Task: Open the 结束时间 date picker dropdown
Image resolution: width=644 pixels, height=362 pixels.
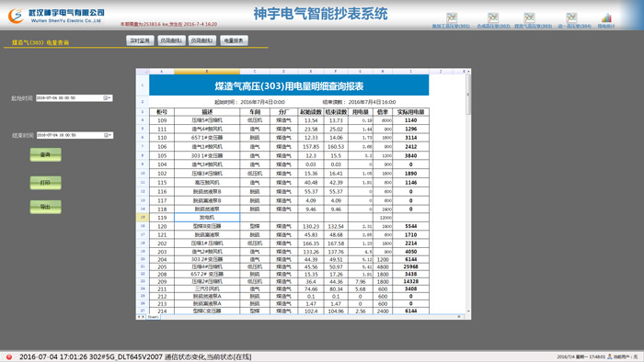Action: tap(108, 135)
